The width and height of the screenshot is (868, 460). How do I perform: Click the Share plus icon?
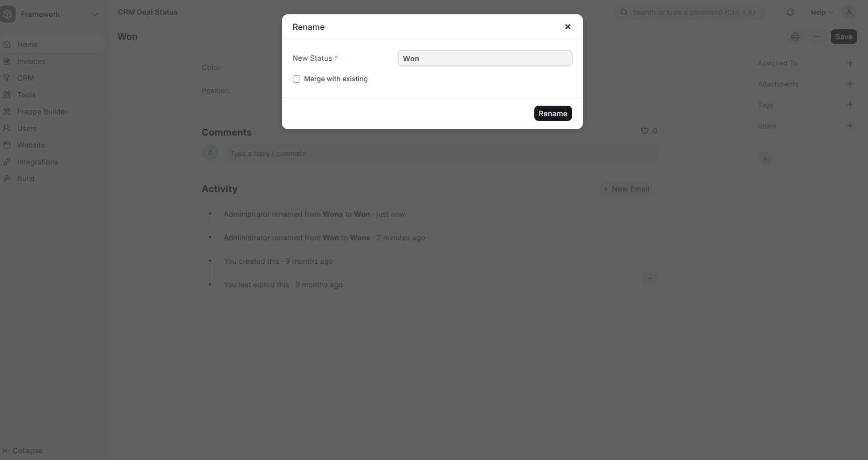[850, 126]
